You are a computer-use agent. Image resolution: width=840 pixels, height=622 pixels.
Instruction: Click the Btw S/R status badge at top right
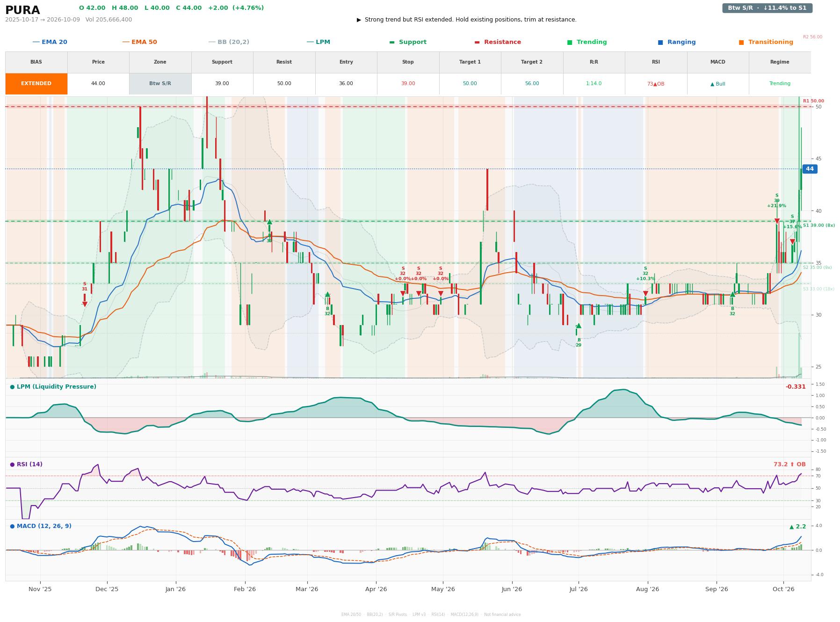tap(767, 8)
